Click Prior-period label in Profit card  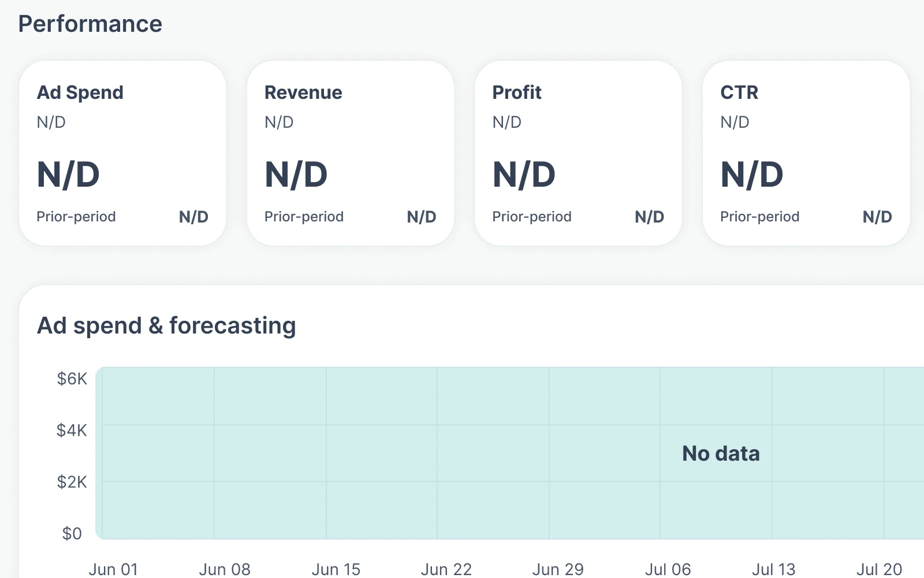pyautogui.click(x=532, y=217)
